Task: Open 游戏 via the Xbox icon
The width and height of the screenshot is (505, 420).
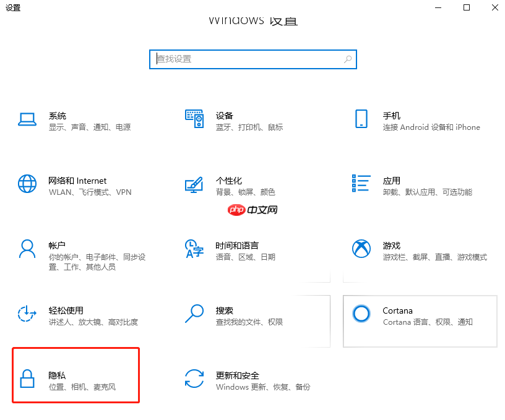Action: (361, 249)
